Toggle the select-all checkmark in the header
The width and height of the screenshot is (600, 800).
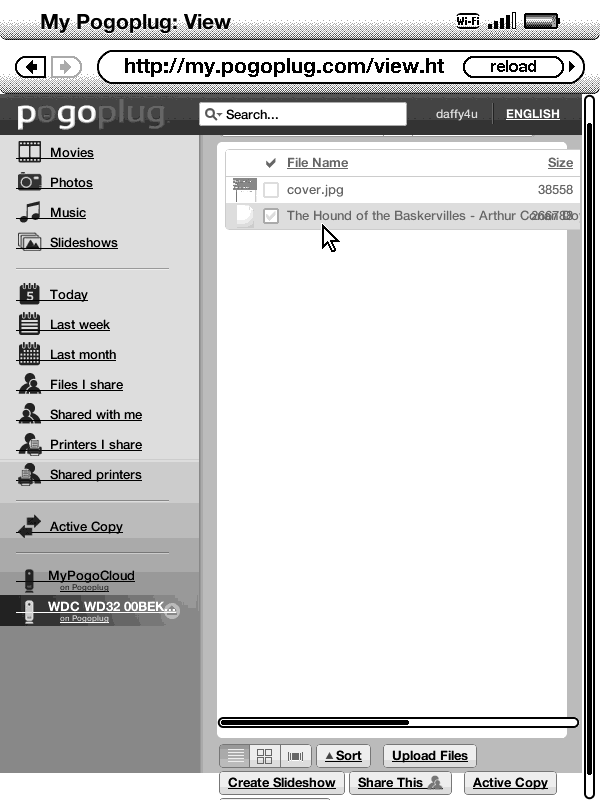point(270,163)
